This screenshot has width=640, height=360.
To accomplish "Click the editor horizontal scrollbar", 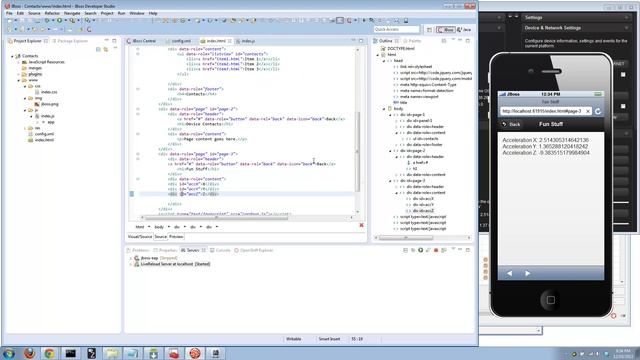I will point(216,218).
